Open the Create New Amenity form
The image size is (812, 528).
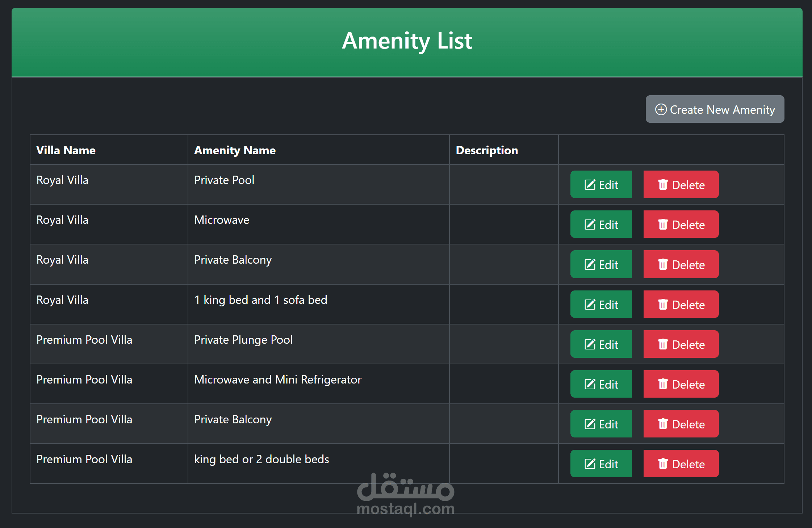(715, 109)
